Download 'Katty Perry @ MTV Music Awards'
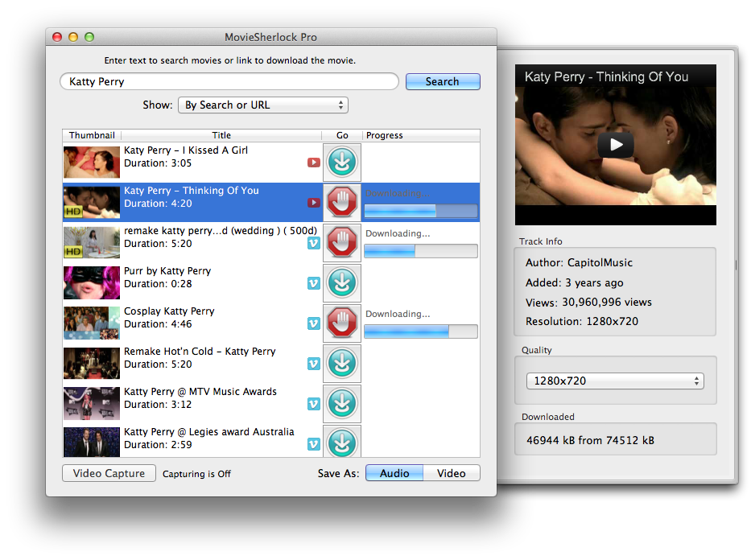 [342, 403]
